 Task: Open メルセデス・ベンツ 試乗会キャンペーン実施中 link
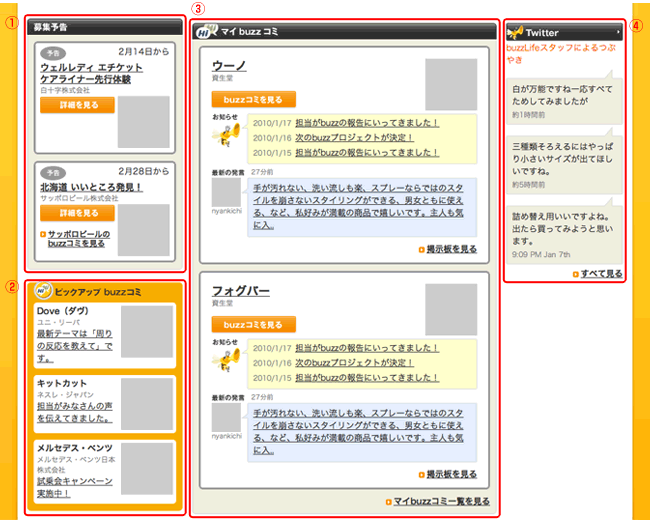(x=75, y=487)
